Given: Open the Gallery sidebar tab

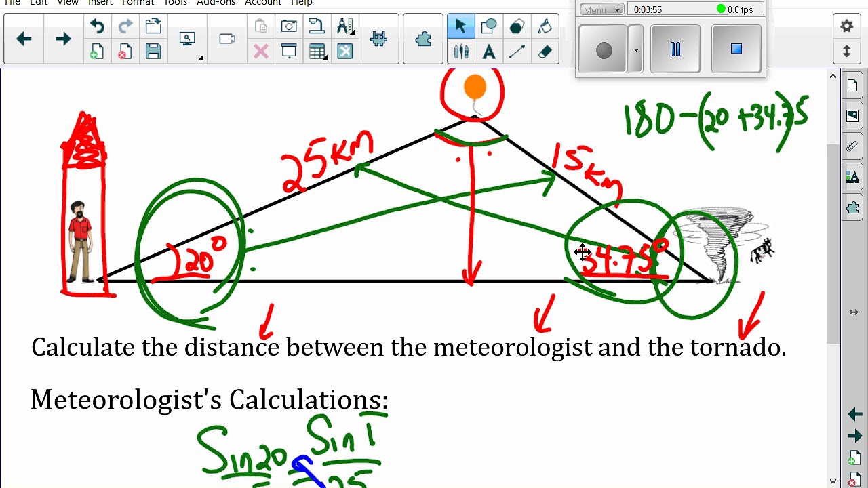Looking at the screenshot, I should coord(853,116).
